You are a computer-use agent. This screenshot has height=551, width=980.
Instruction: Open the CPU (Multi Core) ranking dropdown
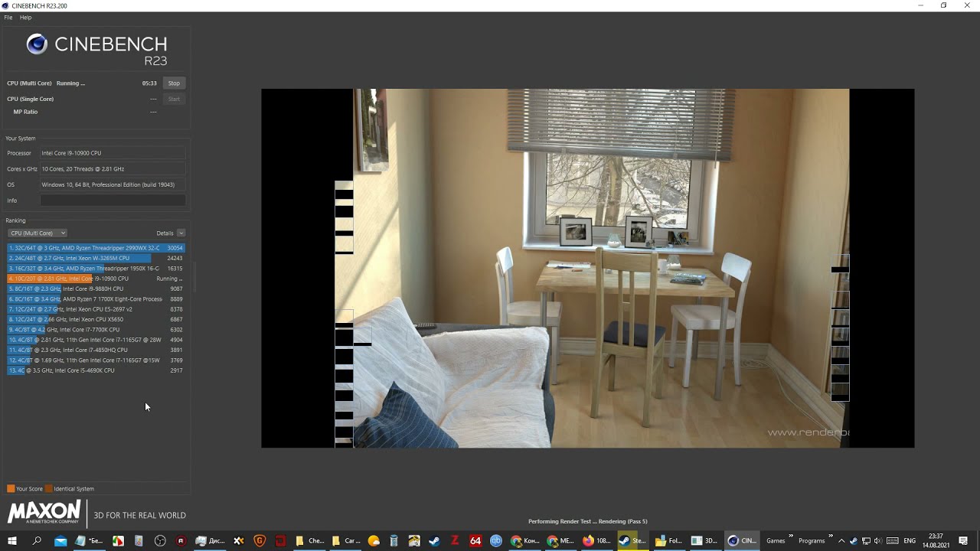tap(38, 233)
